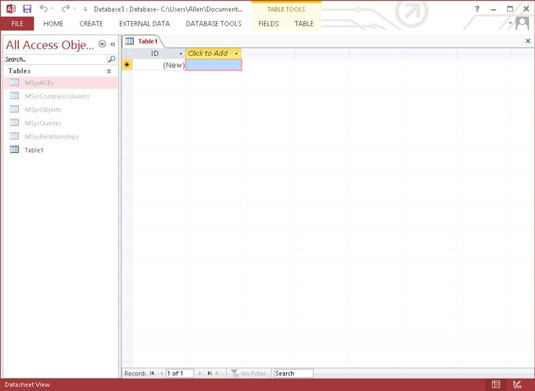
Task: Click the magnifier icon in navigation search
Action: [111, 59]
